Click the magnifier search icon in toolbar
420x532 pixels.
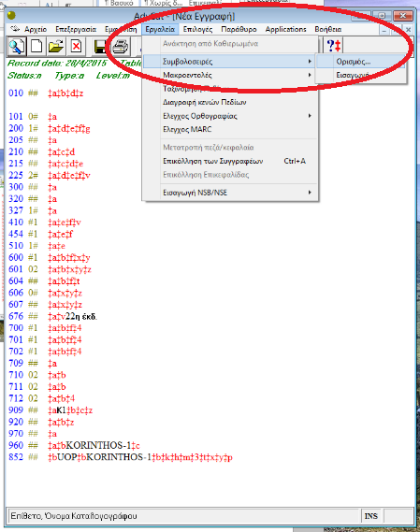16,46
